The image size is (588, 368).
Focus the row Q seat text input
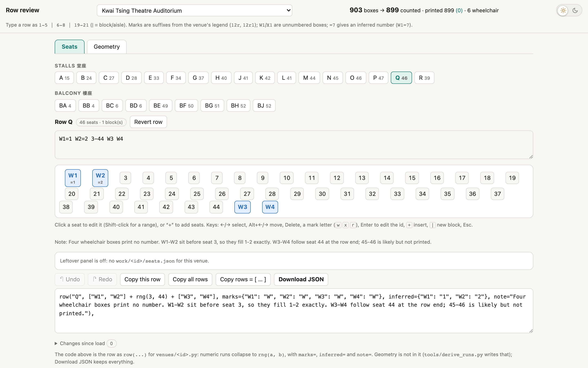coord(294,145)
